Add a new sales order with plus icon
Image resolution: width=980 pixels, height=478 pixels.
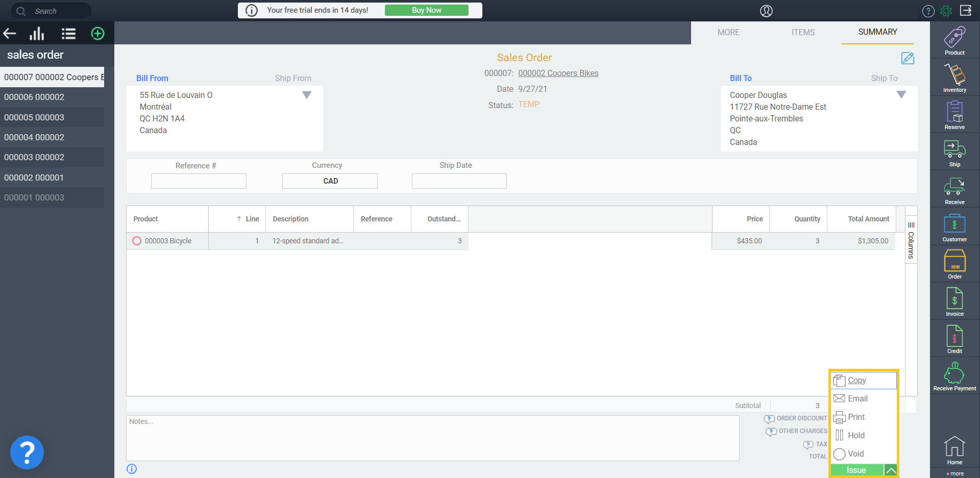click(97, 34)
